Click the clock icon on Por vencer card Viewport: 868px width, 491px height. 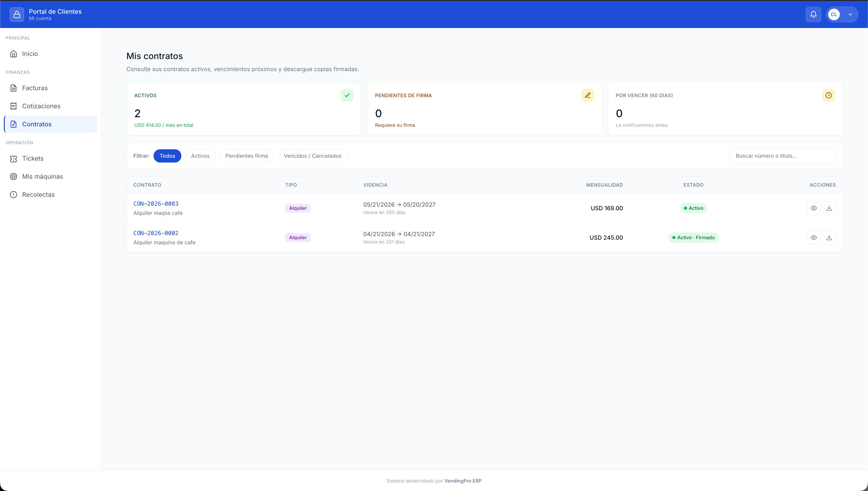[x=828, y=95]
